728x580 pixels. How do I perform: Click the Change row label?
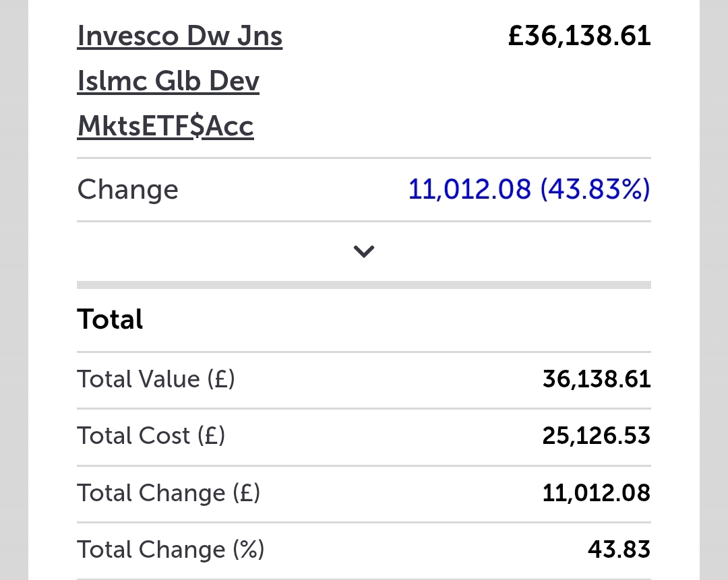pos(127,189)
